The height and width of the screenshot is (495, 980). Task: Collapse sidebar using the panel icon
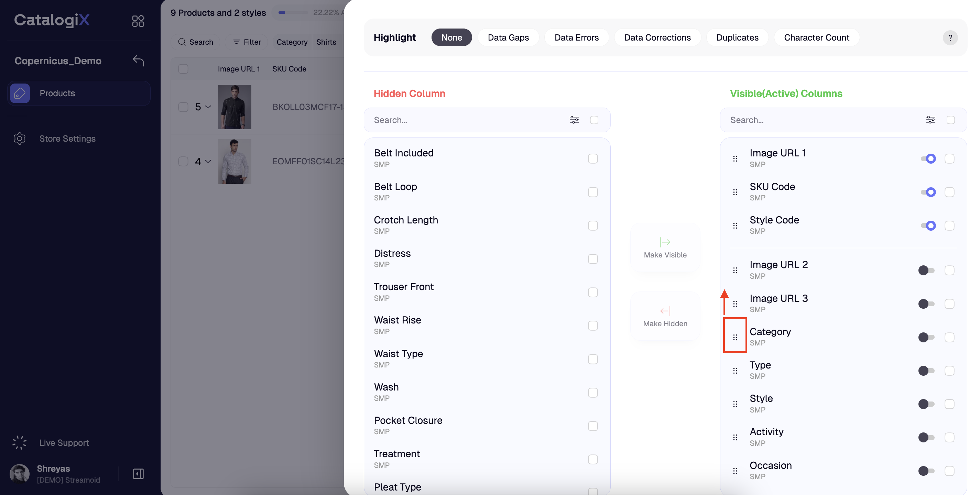coord(139,474)
